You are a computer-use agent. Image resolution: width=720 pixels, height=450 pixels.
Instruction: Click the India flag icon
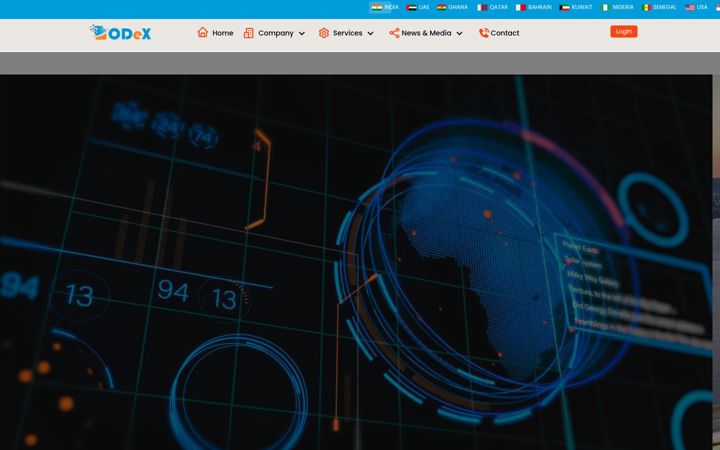377,7
